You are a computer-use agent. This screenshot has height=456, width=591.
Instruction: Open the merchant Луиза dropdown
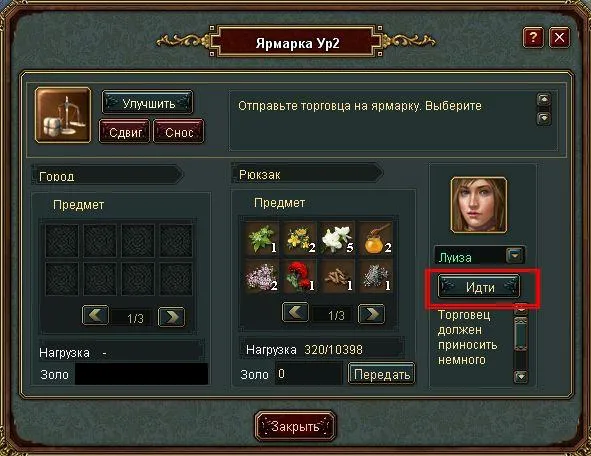(x=515, y=255)
